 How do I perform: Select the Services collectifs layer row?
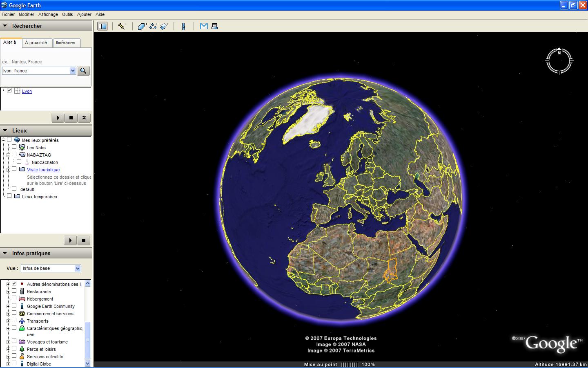tap(45, 357)
